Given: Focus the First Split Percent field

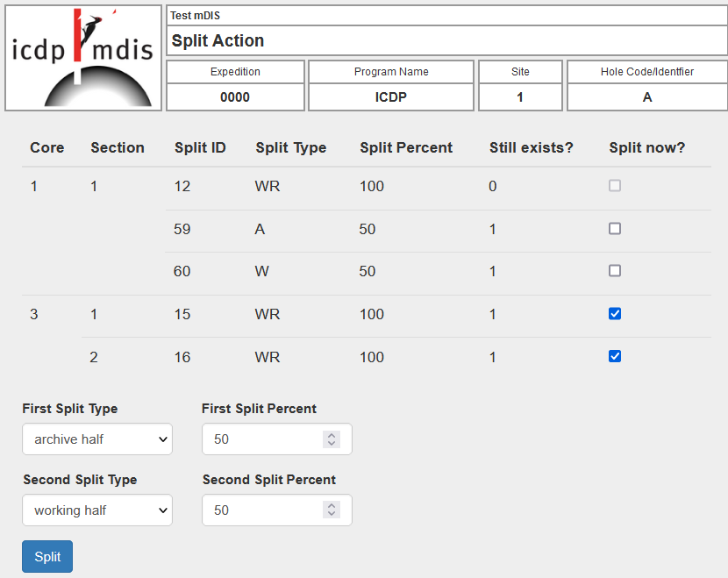Looking at the screenshot, I should 263,439.
